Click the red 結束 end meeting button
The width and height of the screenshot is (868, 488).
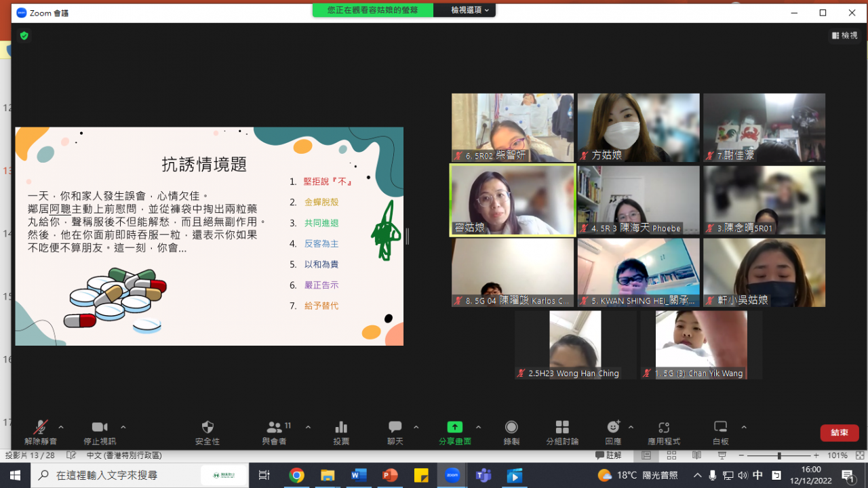pyautogui.click(x=839, y=432)
